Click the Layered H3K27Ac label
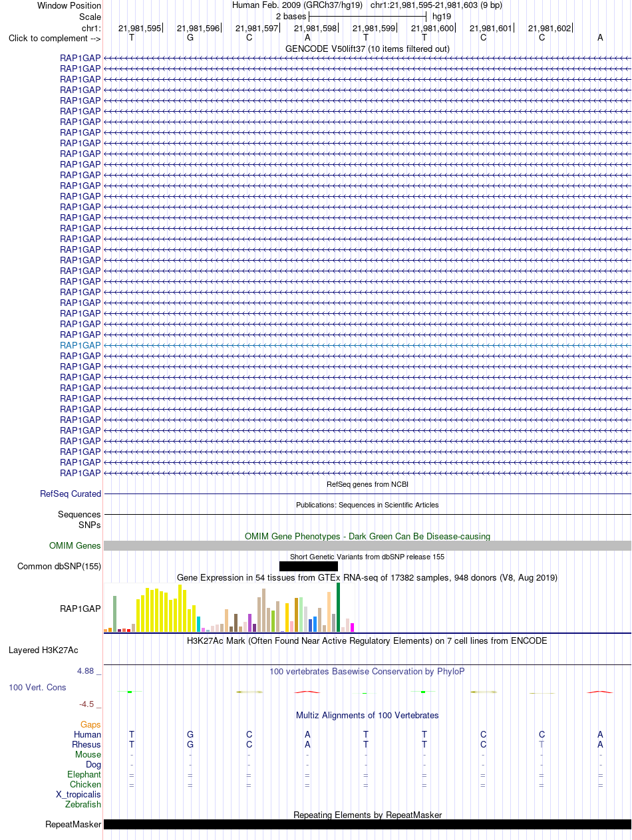The height and width of the screenshot is (840, 632). pyautogui.click(x=43, y=650)
